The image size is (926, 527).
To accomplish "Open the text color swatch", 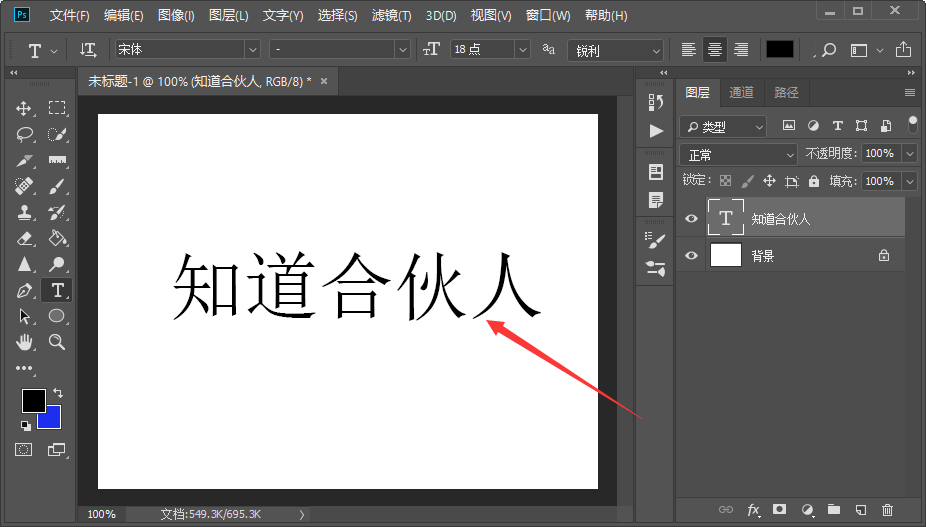I will tap(780, 50).
